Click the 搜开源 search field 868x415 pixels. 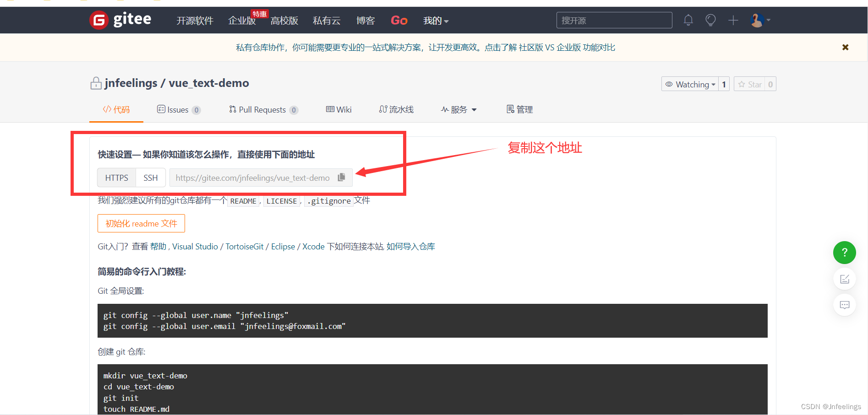coord(614,20)
